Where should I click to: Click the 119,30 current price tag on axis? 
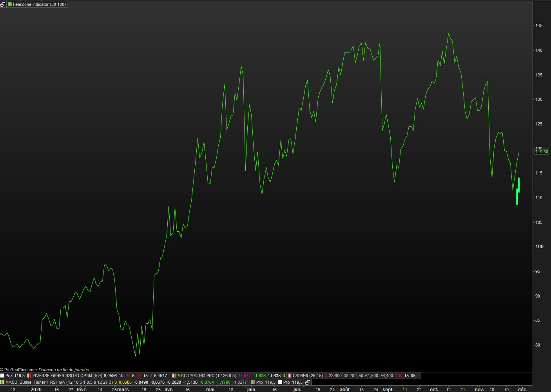tap(542, 152)
